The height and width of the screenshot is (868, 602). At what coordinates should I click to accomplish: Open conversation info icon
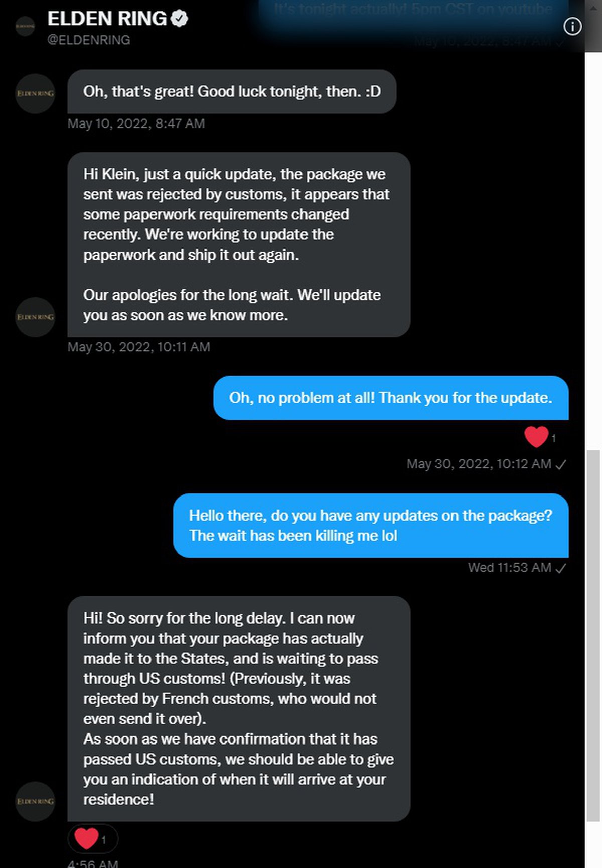[x=572, y=26]
